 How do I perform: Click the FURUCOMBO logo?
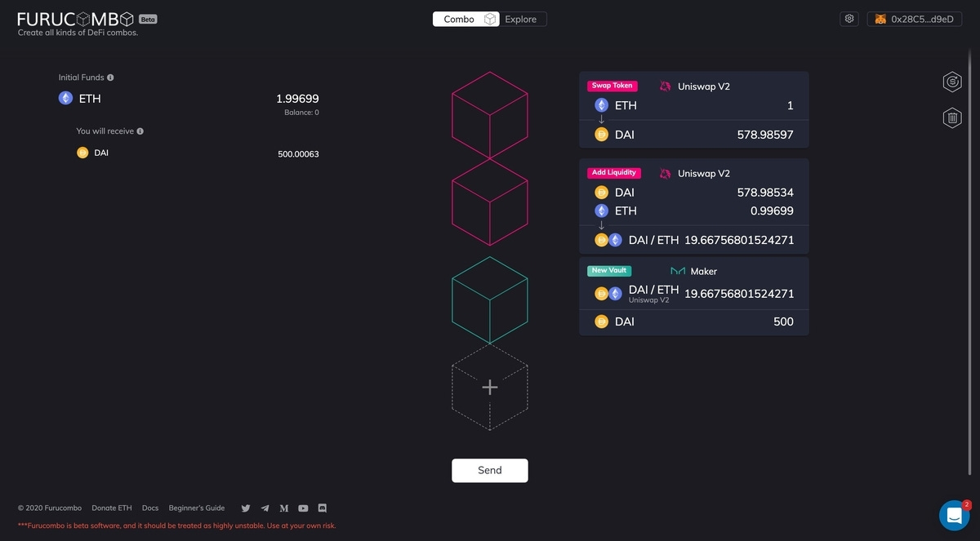pyautogui.click(x=75, y=19)
